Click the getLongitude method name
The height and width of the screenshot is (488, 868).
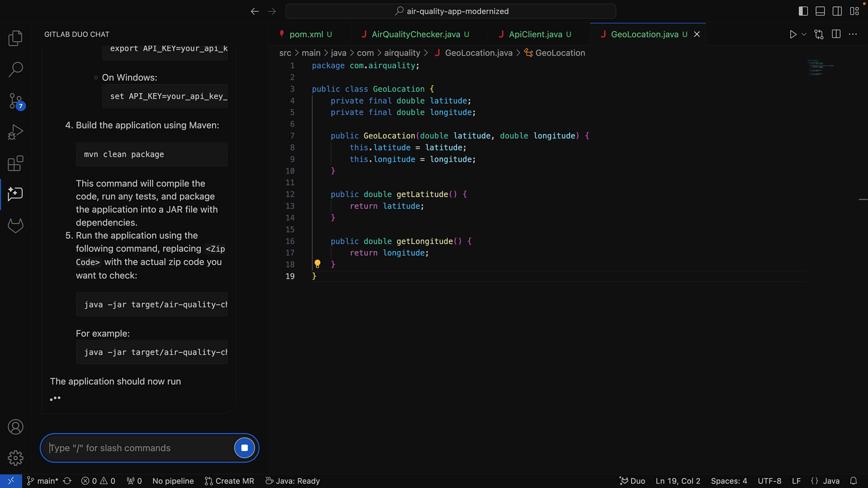click(x=425, y=241)
